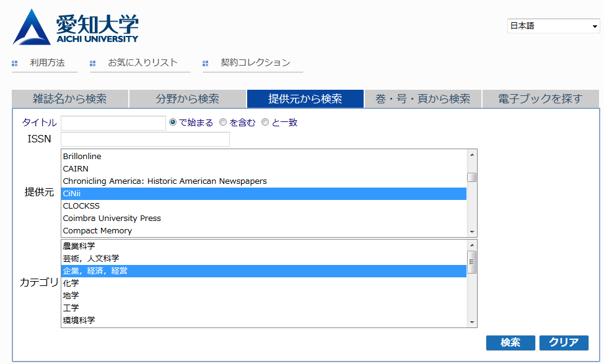Click category list scrollbar up arrow
This screenshot has width=604, height=364.
[472, 245]
